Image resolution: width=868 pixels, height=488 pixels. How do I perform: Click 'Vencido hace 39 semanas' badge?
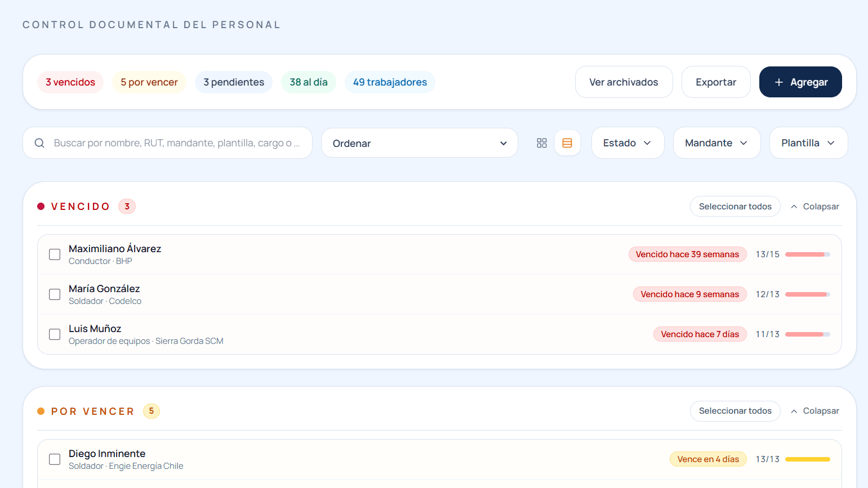pos(687,254)
